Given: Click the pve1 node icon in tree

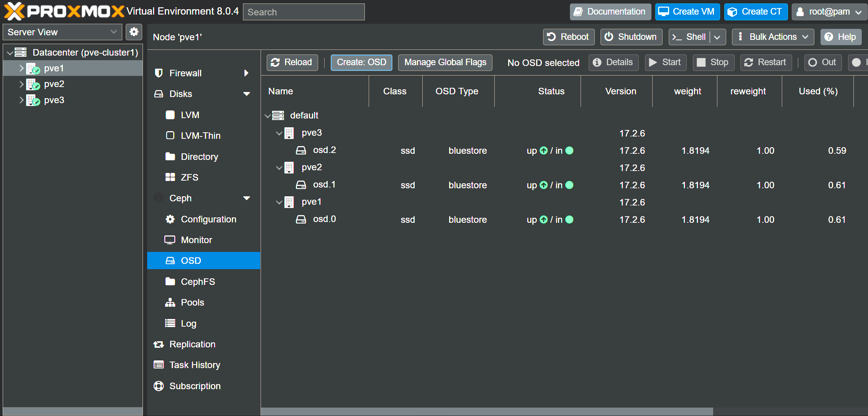Looking at the screenshot, I should pyautogui.click(x=33, y=69).
